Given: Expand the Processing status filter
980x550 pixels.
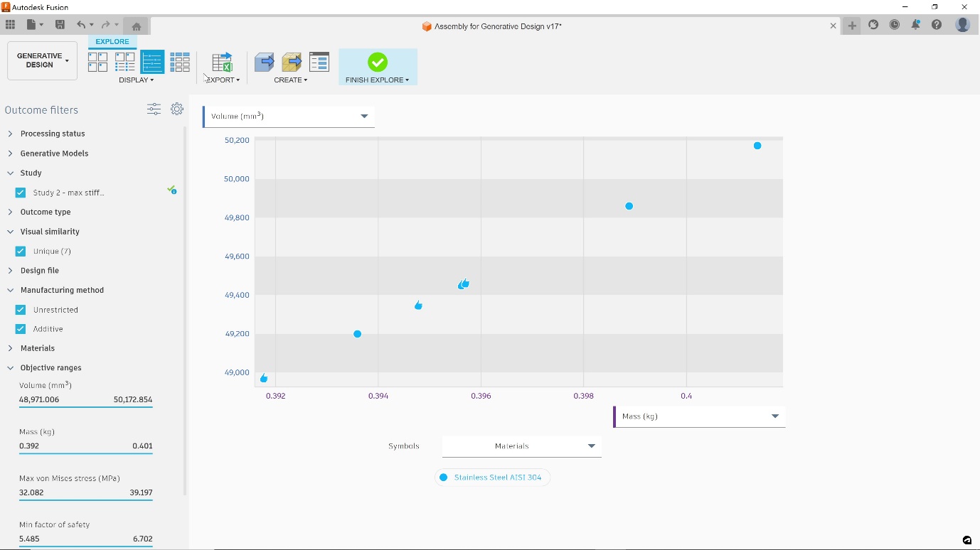Looking at the screenshot, I should [x=53, y=134].
